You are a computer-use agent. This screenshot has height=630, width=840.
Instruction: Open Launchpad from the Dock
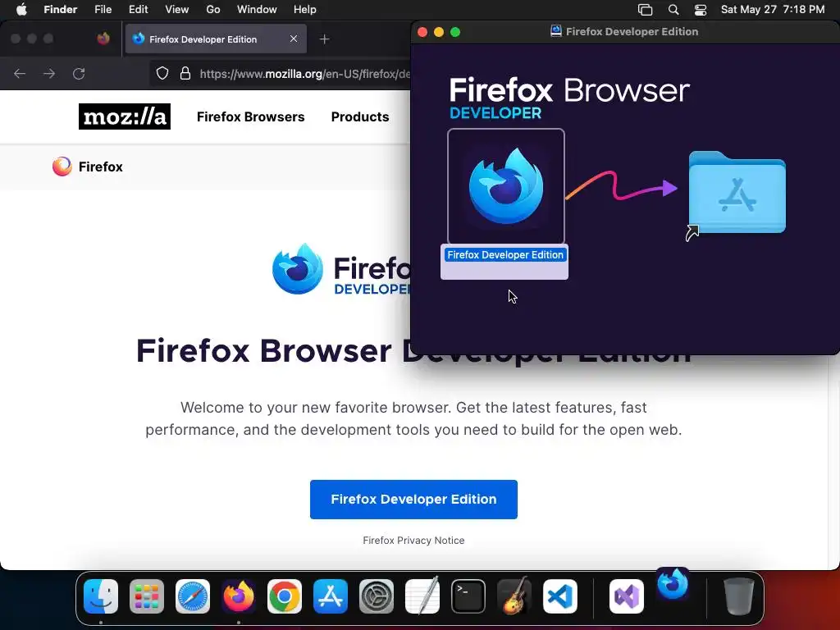[147, 596]
